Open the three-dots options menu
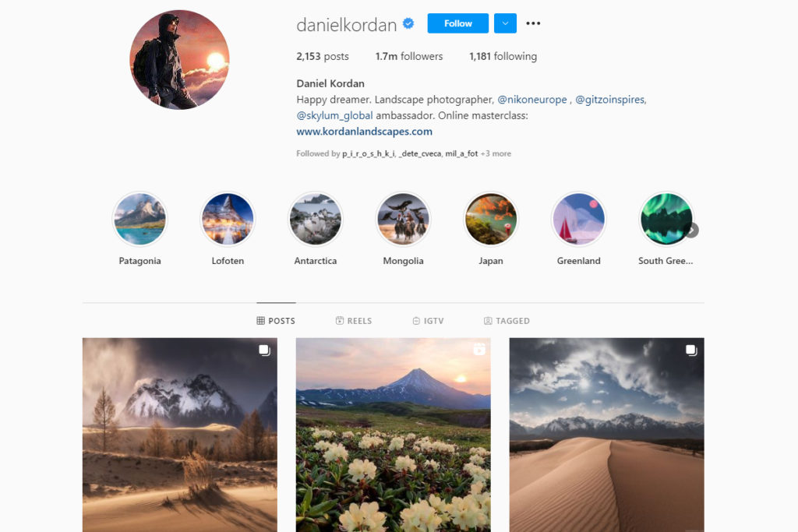The image size is (798, 532). (533, 23)
